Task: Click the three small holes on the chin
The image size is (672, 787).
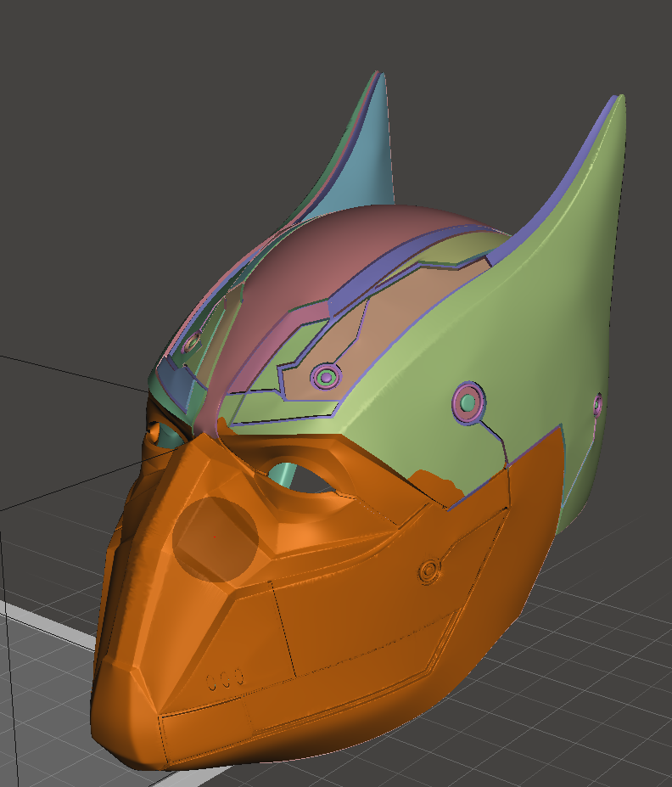Action: pyautogui.click(x=226, y=677)
